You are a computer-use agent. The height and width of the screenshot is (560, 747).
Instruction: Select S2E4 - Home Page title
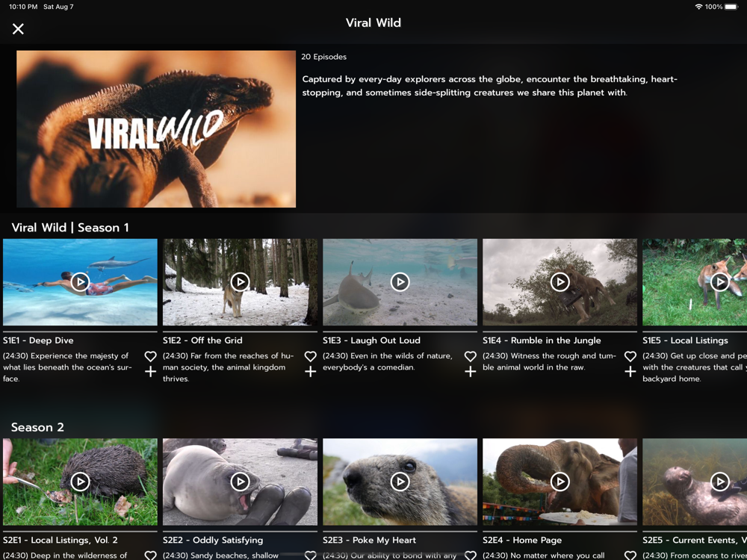[x=522, y=540]
